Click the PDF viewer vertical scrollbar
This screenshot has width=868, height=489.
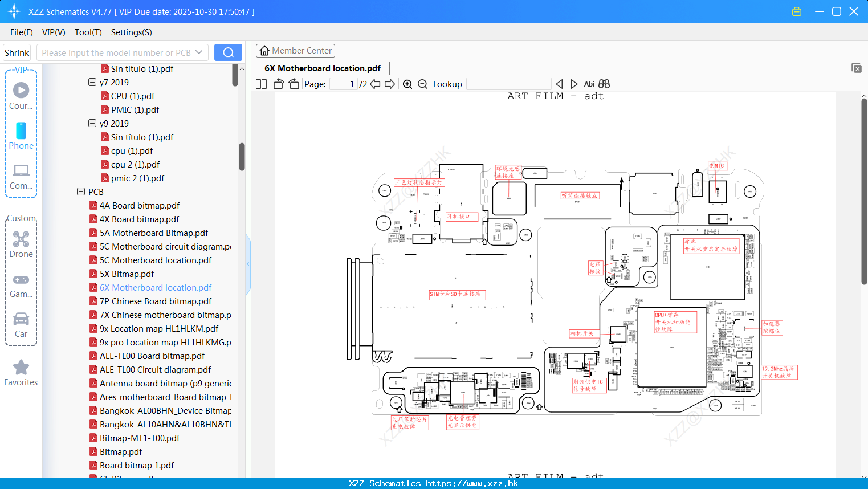coord(864,191)
